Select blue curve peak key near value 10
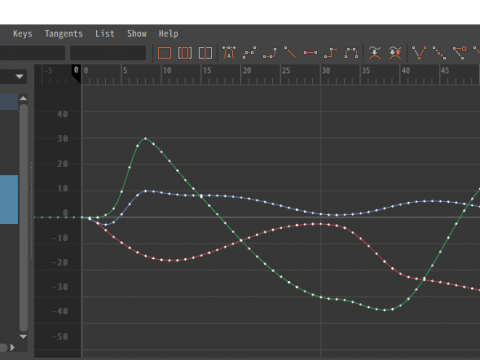The height and width of the screenshot is (360, 480). (146, 191)
